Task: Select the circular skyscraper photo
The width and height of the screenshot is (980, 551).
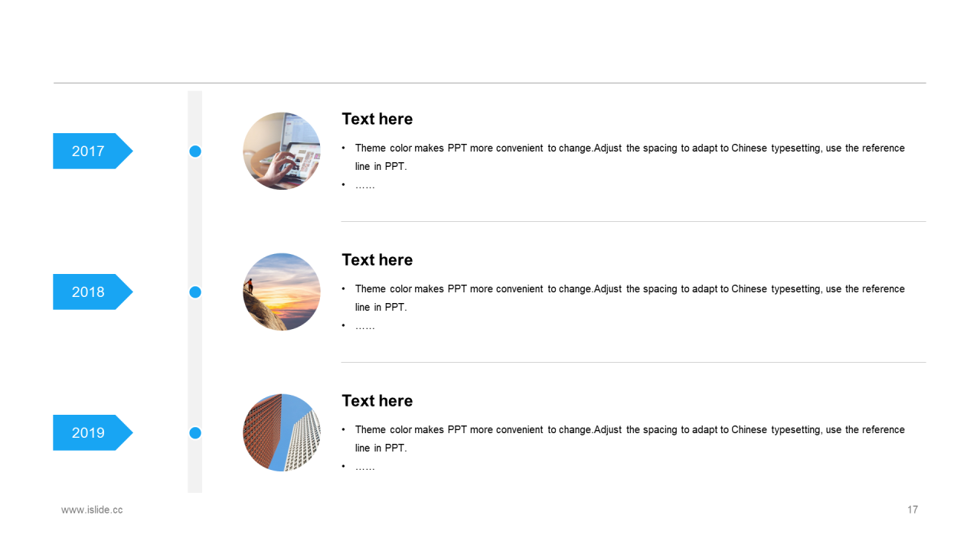Action: tap(282, 432)
